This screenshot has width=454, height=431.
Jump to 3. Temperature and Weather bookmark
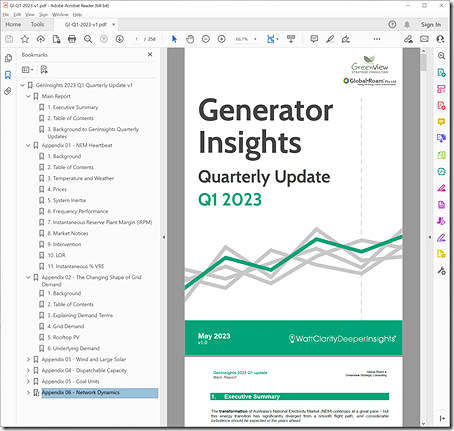point(81,178)
